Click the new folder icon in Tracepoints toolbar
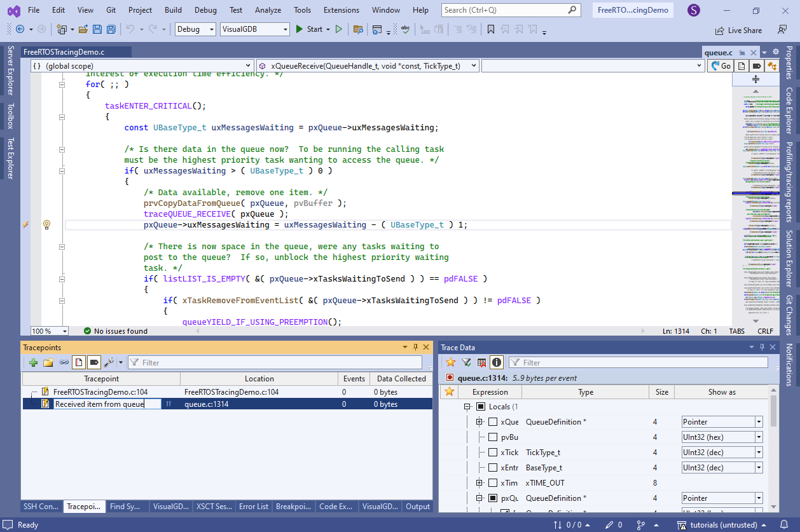 (48, 362)
